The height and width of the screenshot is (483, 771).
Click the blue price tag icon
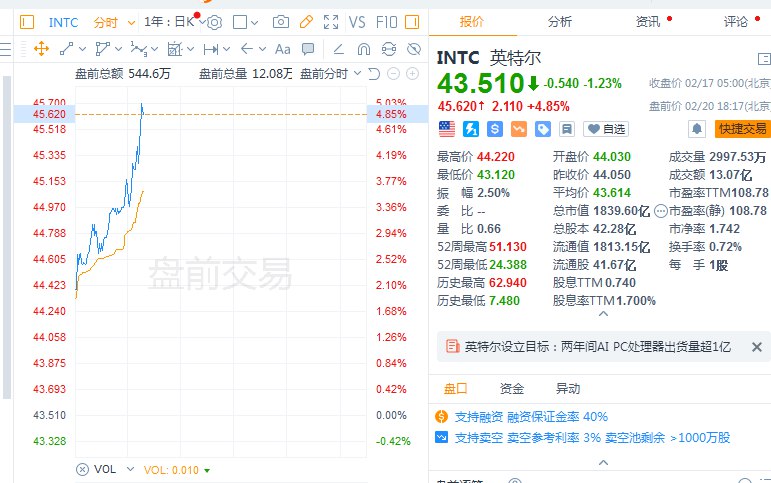[x=543, y=129]
